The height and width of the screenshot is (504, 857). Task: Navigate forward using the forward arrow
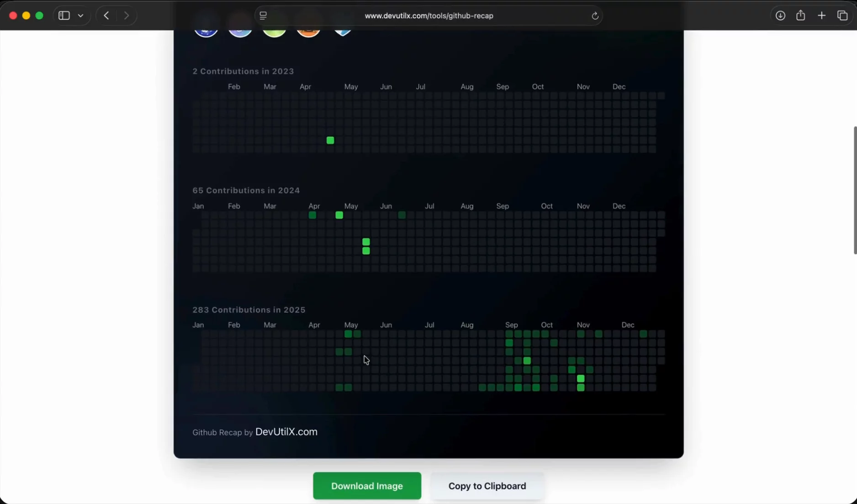(x=127, y=15)
